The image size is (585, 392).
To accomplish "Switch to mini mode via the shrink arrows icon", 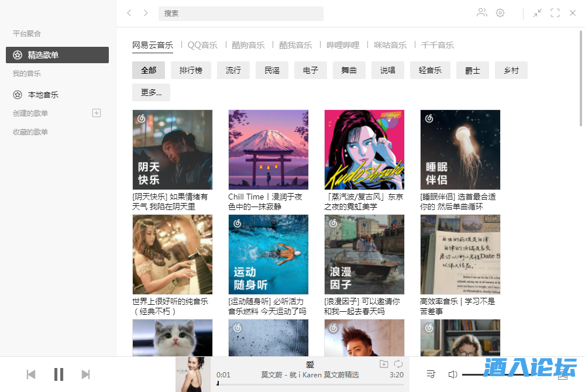I will [x=537, y=13].
